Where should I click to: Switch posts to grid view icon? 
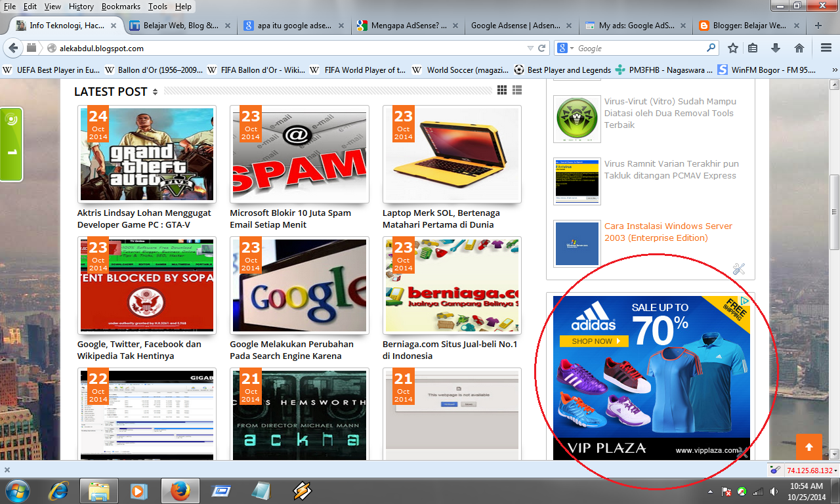(x=502, y=91)
